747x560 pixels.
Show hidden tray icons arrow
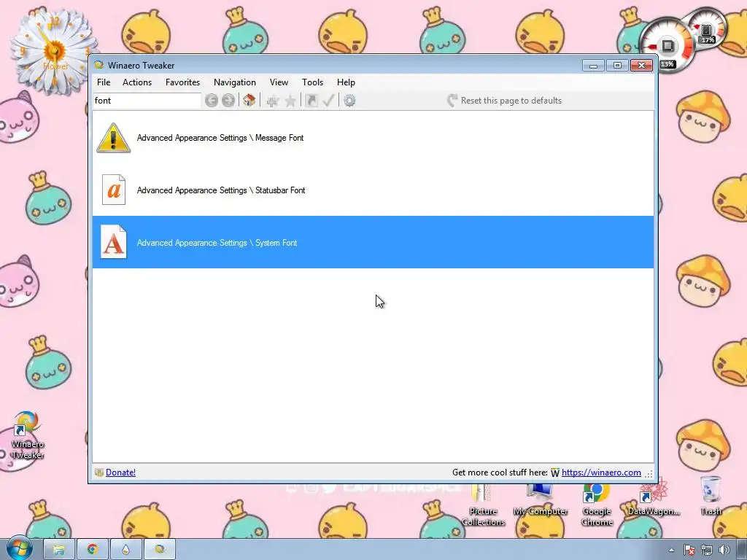(671, 550)
